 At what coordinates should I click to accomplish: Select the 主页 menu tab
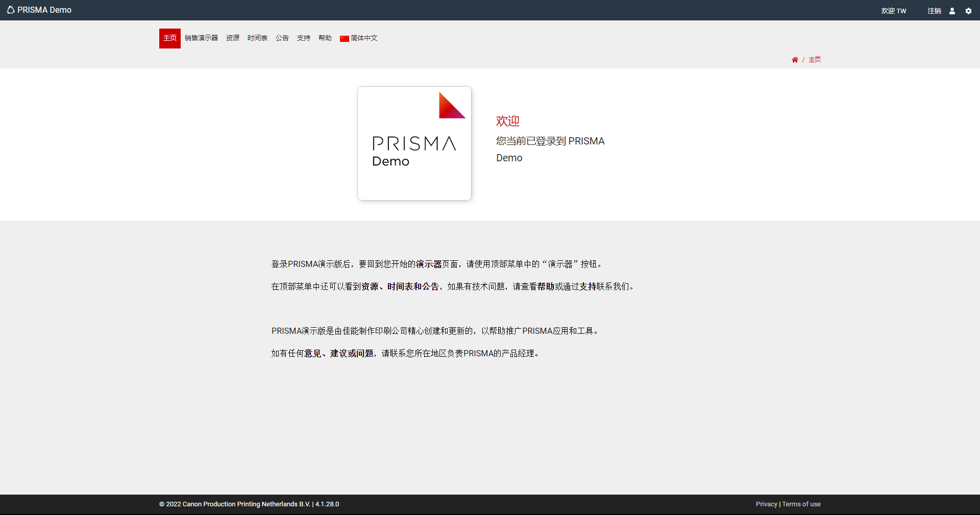[x=170, y=38]
